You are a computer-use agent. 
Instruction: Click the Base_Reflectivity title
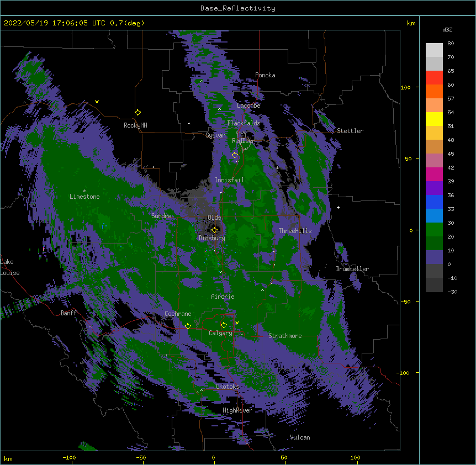[238, 8]
